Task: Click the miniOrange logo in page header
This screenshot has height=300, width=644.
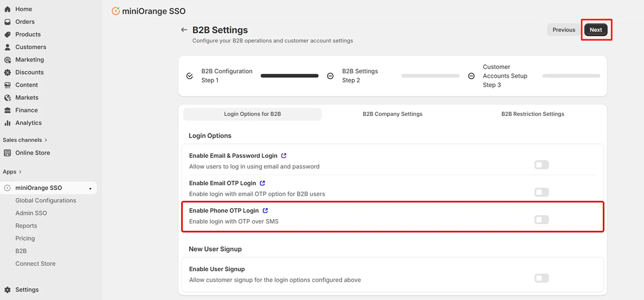Action: click(x=115, y=11)
